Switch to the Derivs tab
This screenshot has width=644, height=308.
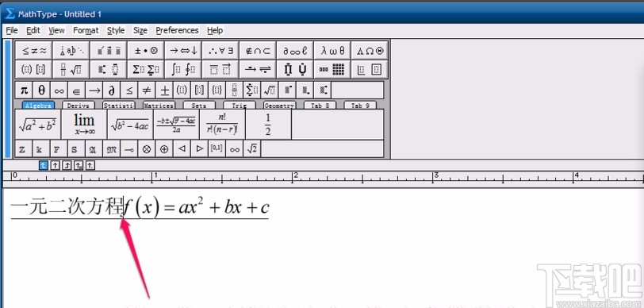[x=78, y=106]
